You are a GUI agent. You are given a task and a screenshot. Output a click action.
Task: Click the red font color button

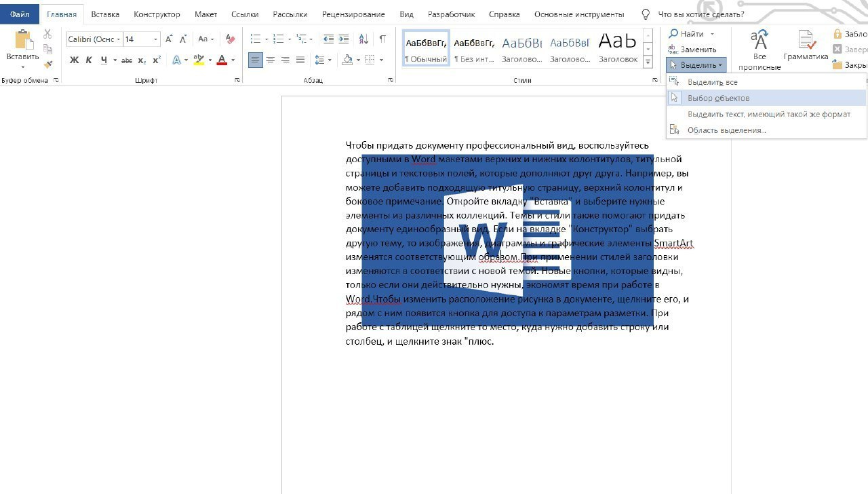coord(222,60)
